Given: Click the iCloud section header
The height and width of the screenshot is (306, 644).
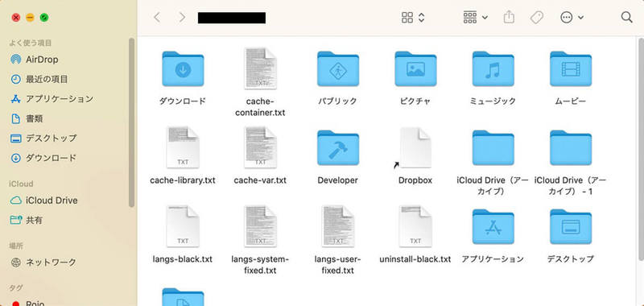Looking at the screenshot, I should pyautogui.click(x=21, y=184).
